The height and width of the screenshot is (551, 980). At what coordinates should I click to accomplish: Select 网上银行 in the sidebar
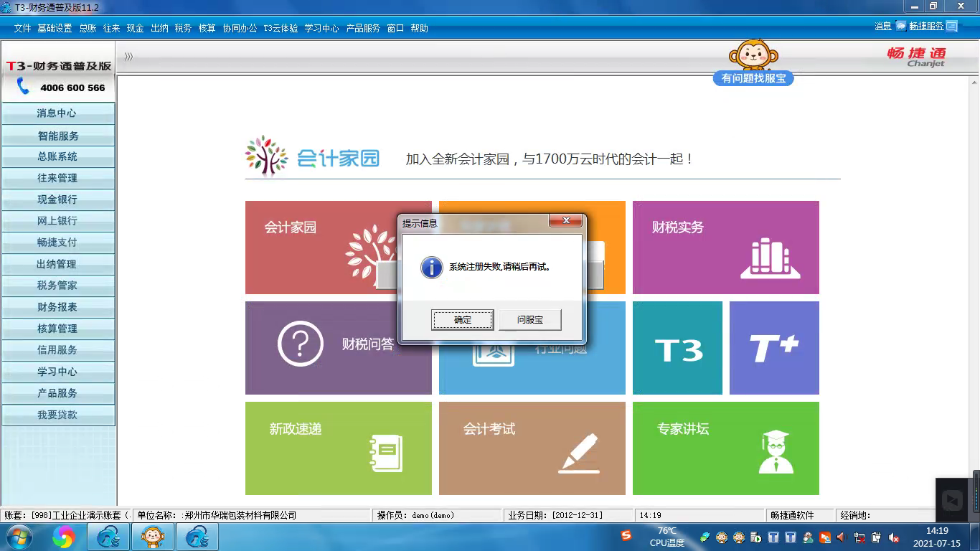pos(58,221)
